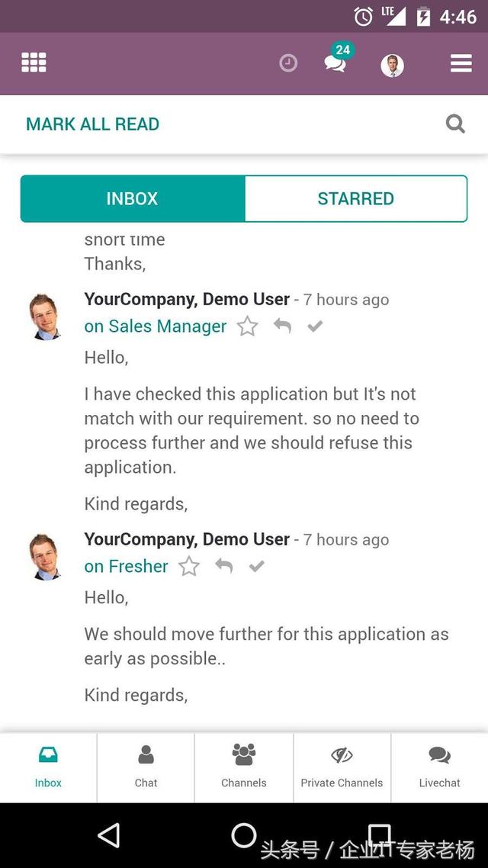The width and height of the screenshot is (488, 868).
Task: Mark the Fresher message as done
Action: (x=256, y=566)
